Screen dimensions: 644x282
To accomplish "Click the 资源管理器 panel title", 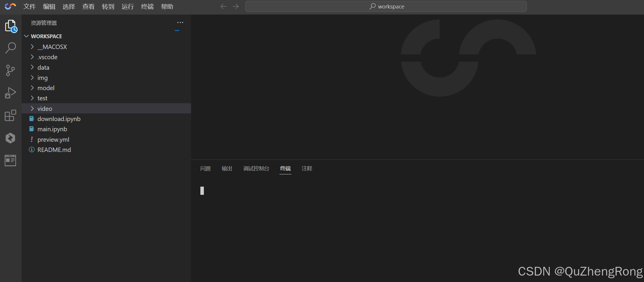I will (x=44, y=23).
